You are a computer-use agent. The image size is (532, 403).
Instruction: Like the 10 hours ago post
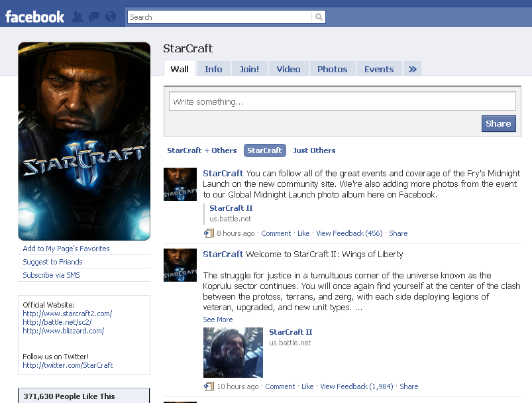click(x=307, y=386)
